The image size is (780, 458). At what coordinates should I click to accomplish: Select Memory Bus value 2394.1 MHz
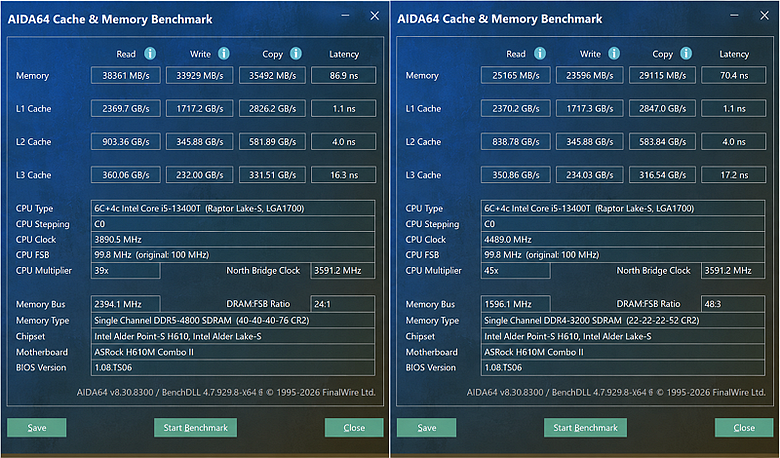tap(126, 304)
